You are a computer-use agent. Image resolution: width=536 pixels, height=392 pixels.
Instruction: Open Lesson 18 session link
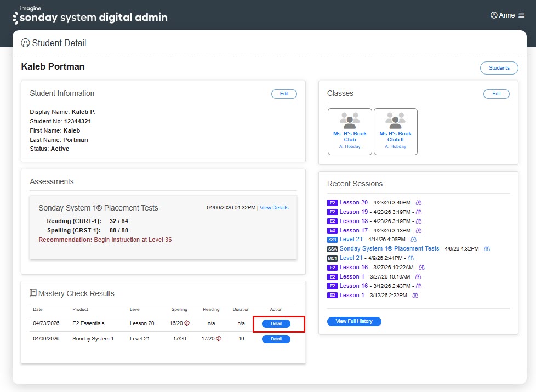(x=353, y=221)
